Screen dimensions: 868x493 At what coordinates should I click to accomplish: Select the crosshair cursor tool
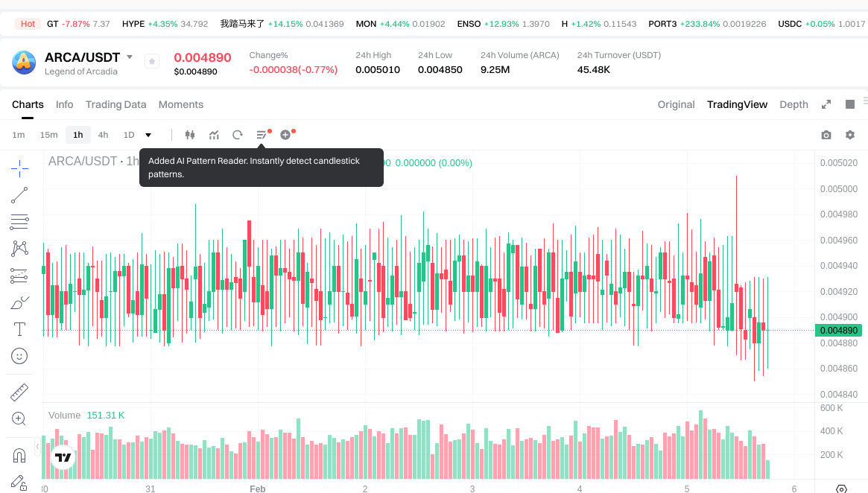(x=19, y=168)
